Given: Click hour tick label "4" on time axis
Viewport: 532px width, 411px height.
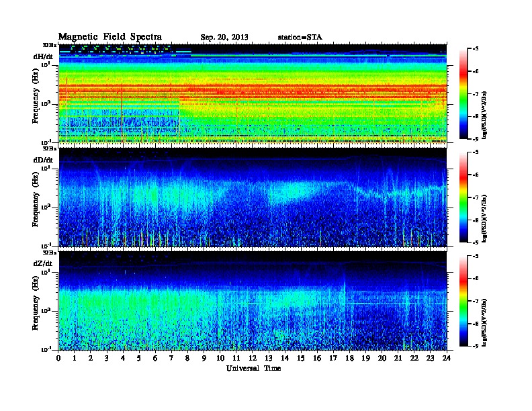Looking at the screenshot, I should click(x=123, y=358).
